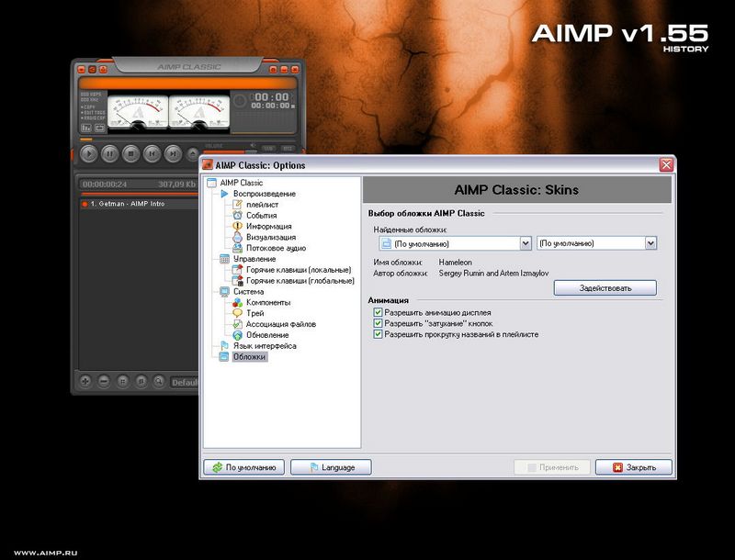The height and width of the screenshot is (560, 735).
Task: Toggle Разрешить "затухание" кнопок checkbox
Action: pyautogui.click(x=378, y=323)
